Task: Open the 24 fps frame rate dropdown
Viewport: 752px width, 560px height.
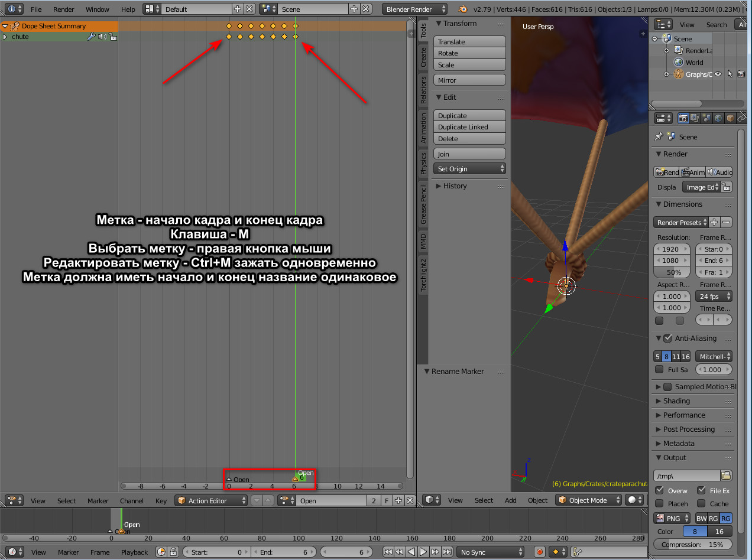Action: coord(714,297)
